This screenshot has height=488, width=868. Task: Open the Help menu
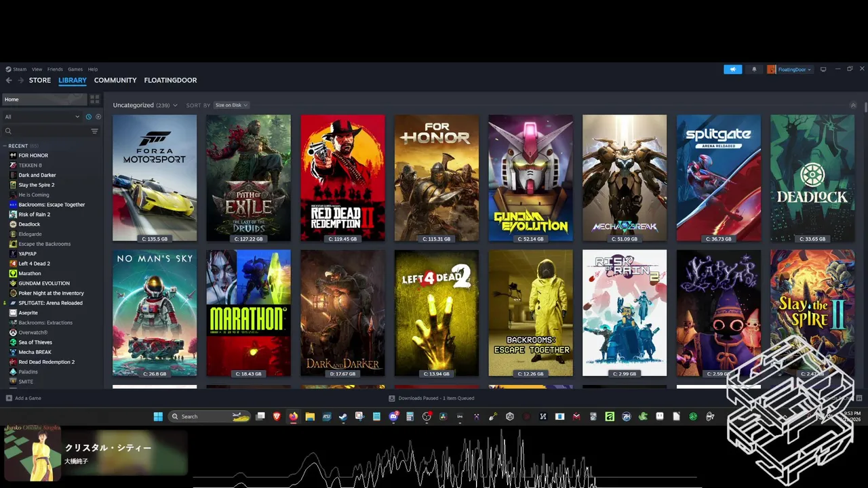(93, 69)
